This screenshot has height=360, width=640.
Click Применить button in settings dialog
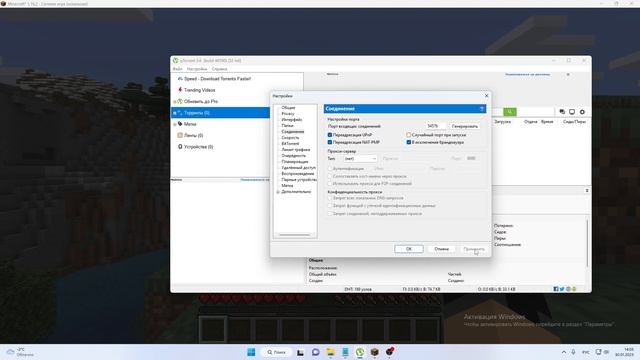point(474,249)
